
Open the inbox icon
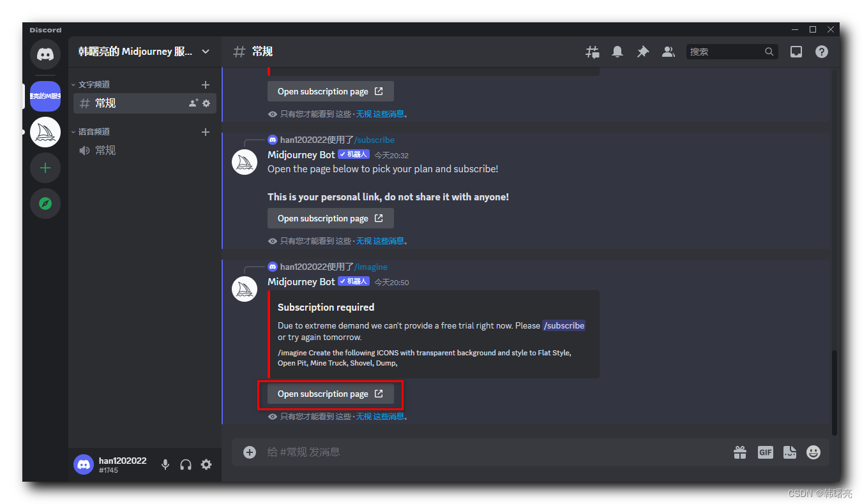[x=796, y=52]
